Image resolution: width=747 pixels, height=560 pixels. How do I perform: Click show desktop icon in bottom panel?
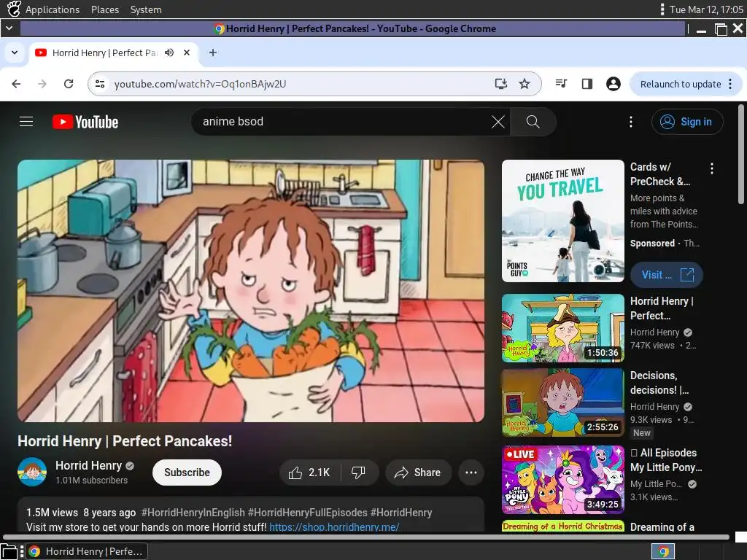[9, 552]
